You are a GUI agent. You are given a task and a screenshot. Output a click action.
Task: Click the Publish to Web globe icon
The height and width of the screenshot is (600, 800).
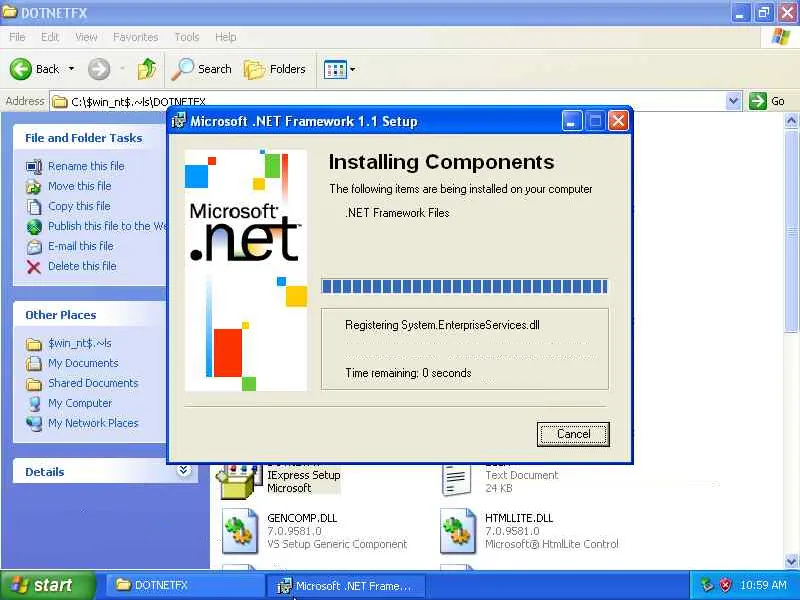(34, 227)
